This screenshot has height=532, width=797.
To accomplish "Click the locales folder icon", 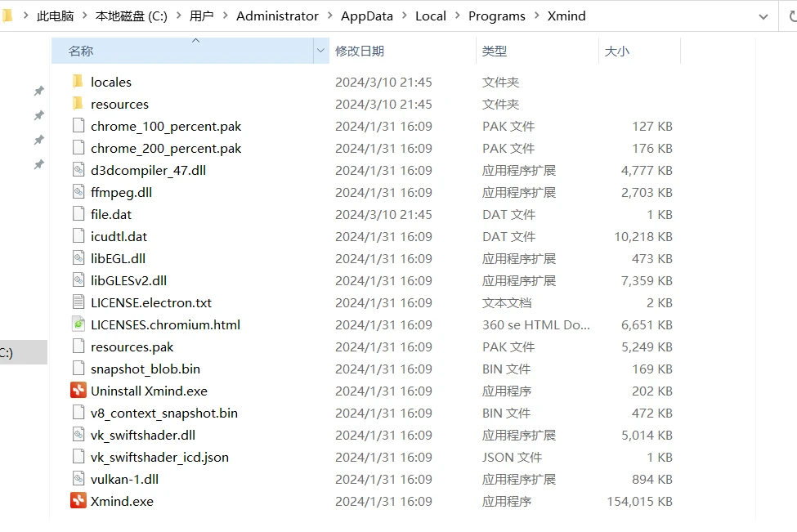I will tap(78, 81).
